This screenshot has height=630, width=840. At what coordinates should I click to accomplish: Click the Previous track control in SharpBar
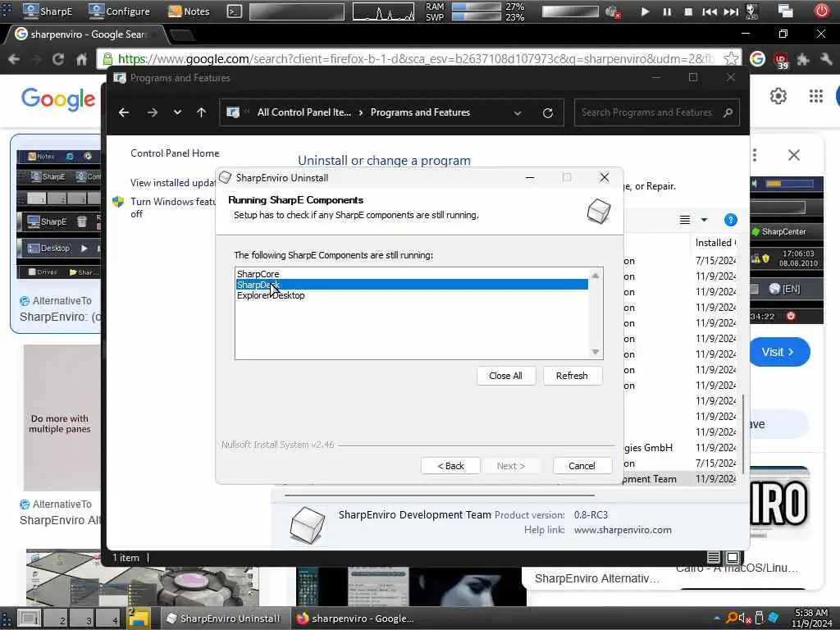(710, 11)
